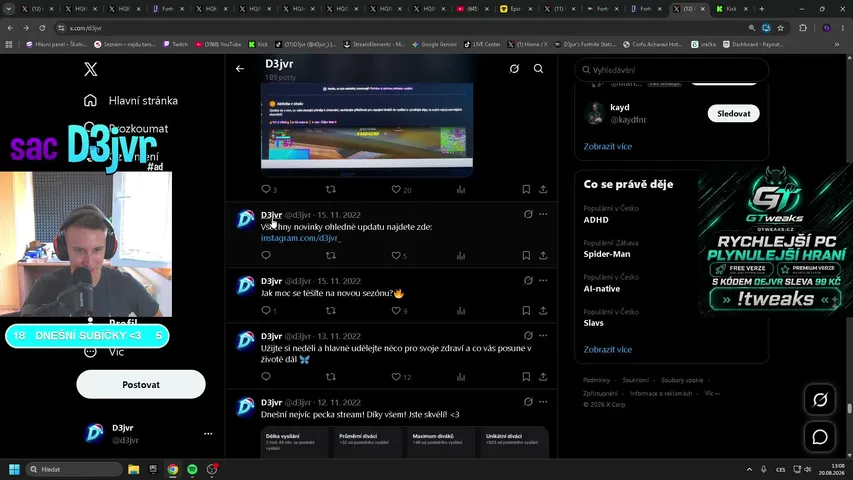This screenshot has height=480, width=853.
Task: Bookmark the image post
Action: point(526,189)
